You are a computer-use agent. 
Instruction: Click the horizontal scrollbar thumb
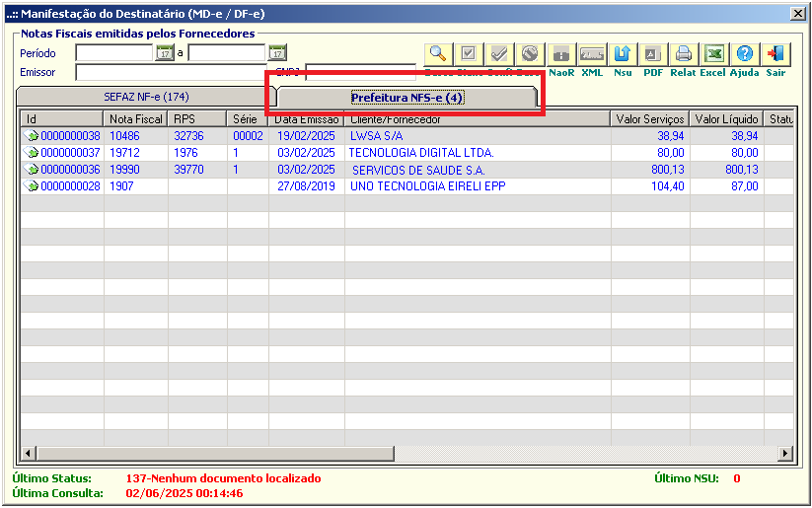(215, 454)
